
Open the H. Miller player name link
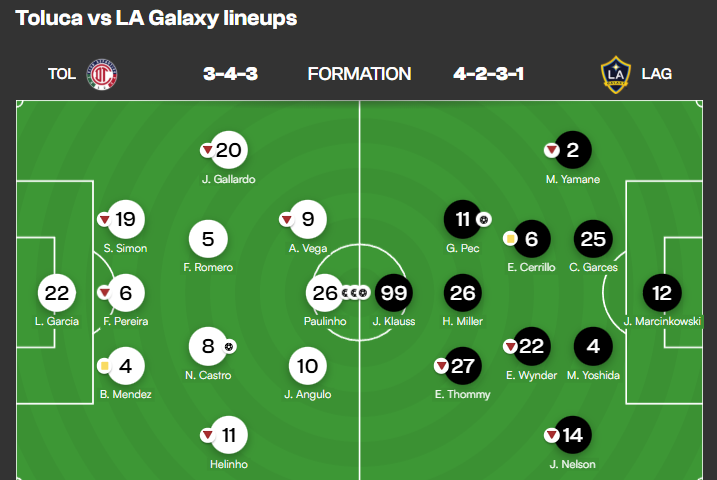(463, 321)
